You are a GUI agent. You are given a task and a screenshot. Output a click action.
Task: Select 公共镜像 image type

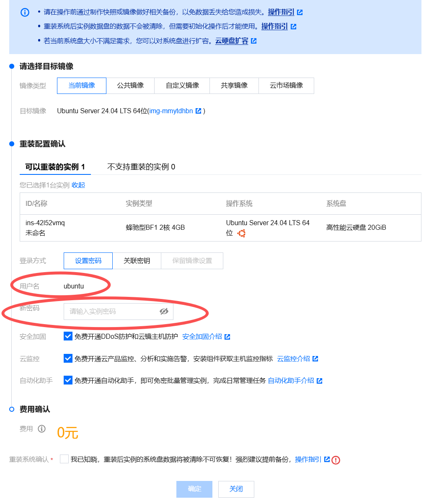pyautogui.click(x=130, y=85)
